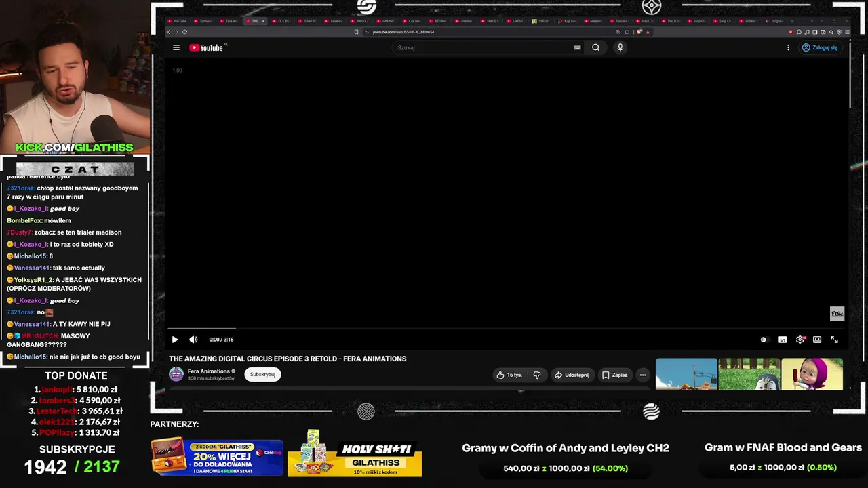Screen dimensions: 868x488
Task: Toggle the autoplay switch in the player
Action: click(764, 340)
